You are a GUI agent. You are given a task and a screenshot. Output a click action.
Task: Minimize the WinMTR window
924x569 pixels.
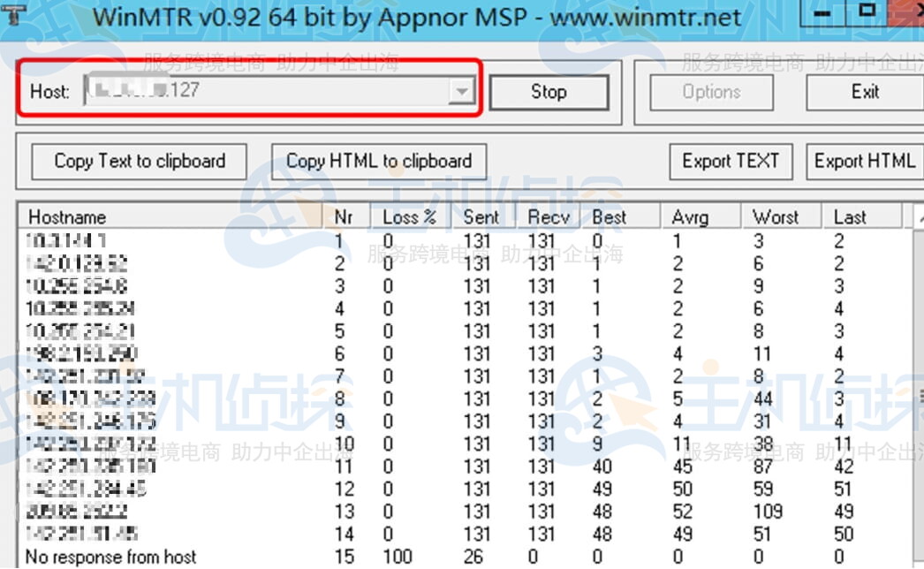coord(822,13)
